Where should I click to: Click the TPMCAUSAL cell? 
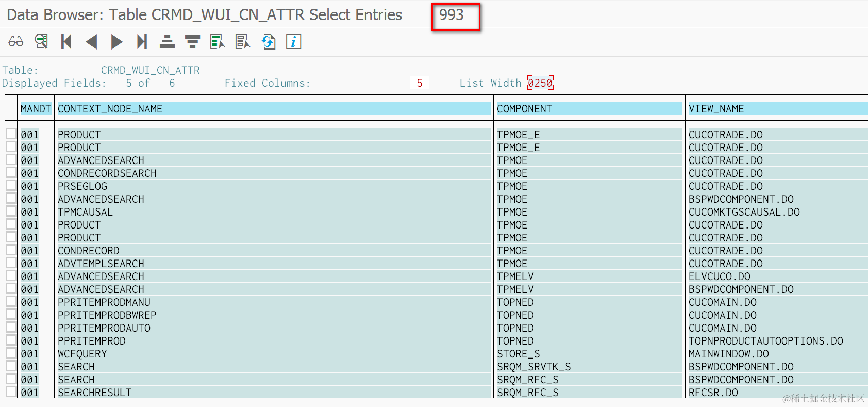tap(274, 212)
